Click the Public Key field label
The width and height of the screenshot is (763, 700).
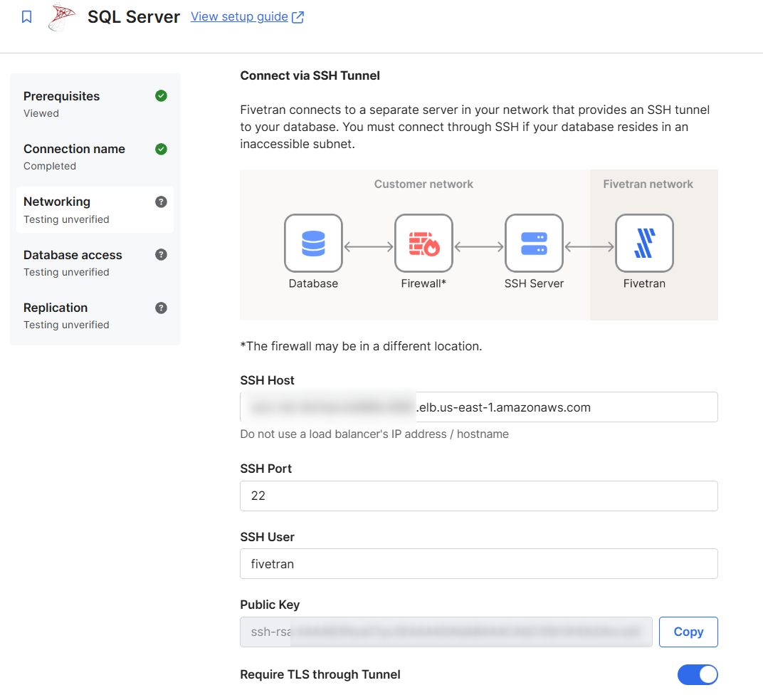pos(270,605)
